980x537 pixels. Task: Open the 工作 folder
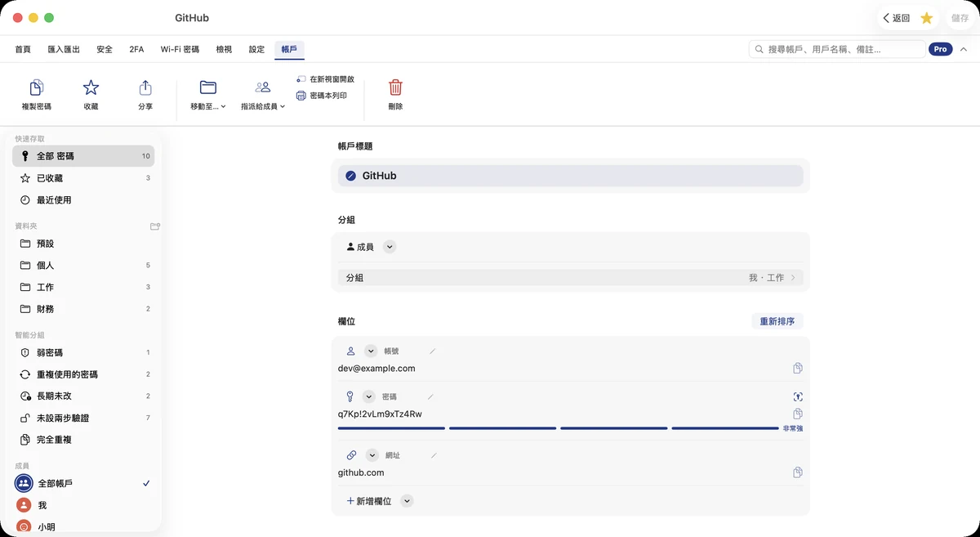coord(83,287)
